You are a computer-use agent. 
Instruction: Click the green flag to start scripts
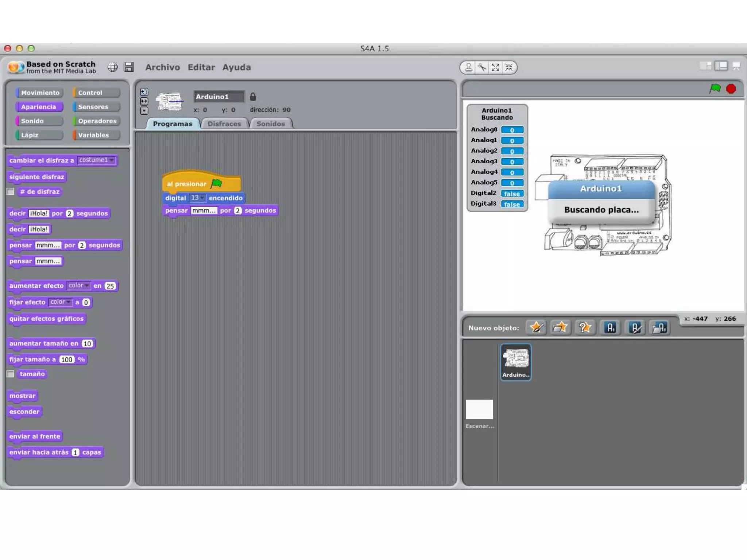point(715,89)
